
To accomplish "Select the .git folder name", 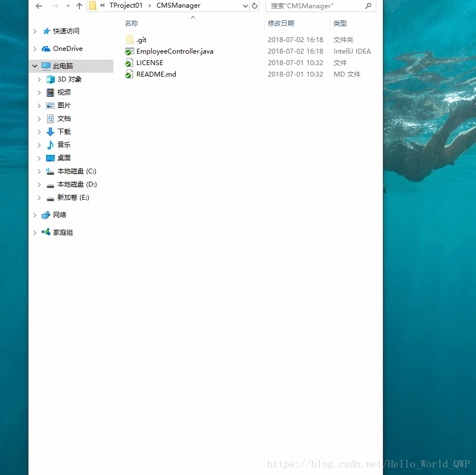I will pos(141,40).
